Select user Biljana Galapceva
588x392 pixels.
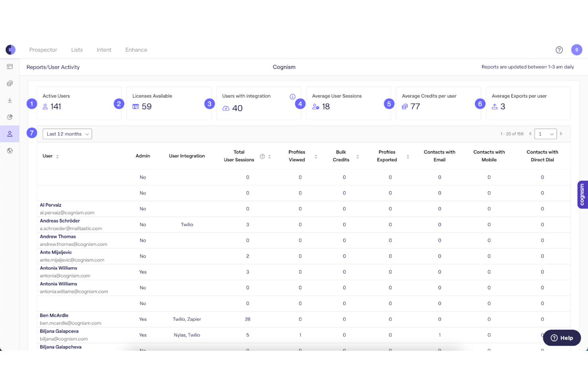coord(59,331)
